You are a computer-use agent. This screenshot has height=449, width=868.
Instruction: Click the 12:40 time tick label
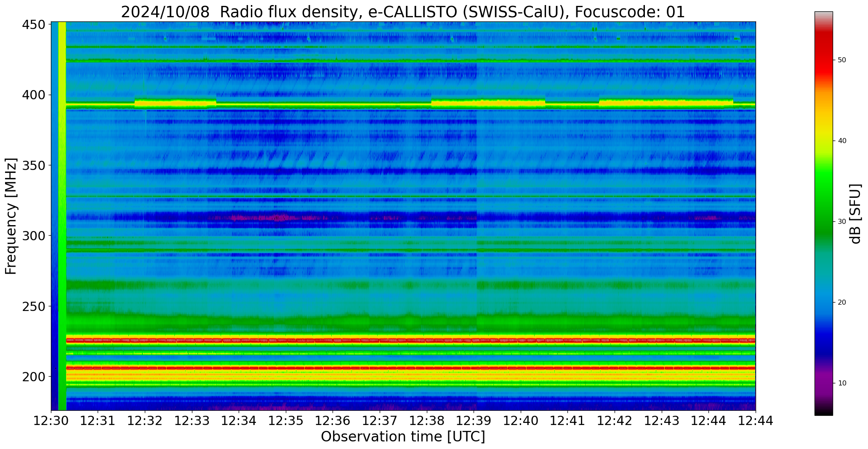521,420
